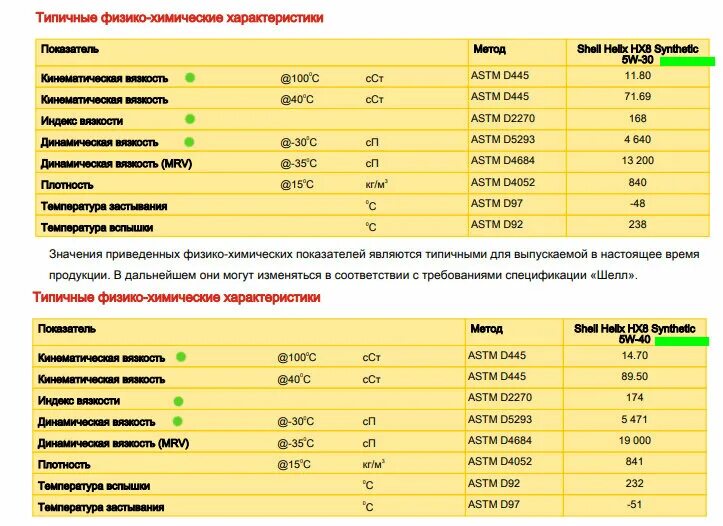
Task: Click "ASTM D5293" in the row with 4 640
Action: (503, 140)
